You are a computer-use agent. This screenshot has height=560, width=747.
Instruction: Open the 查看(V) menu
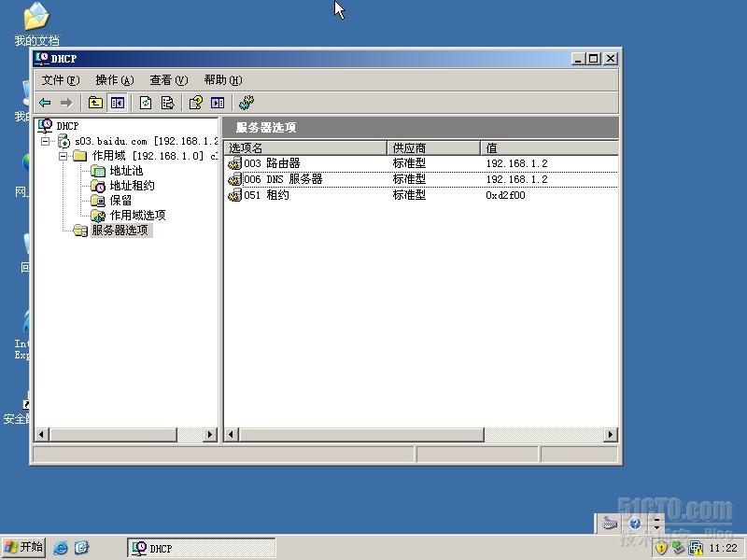pyautogui.click(x=169, y=80)
